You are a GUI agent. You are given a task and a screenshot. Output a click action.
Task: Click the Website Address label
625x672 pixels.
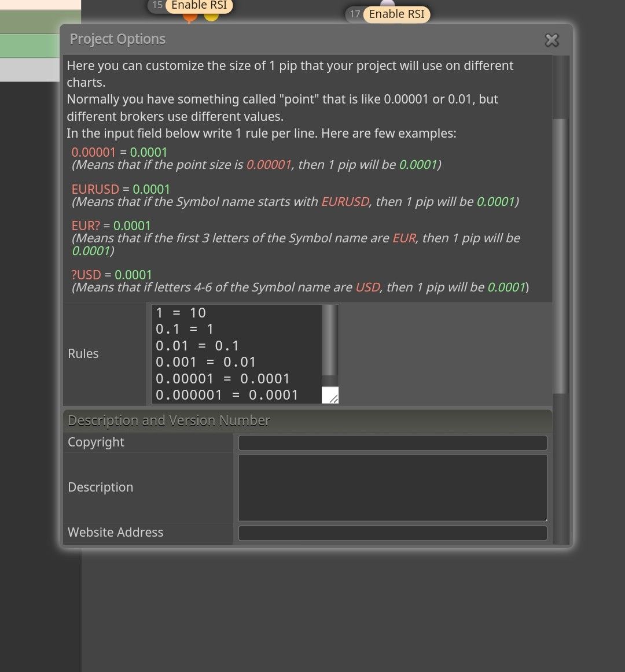[x=115, y=532]
